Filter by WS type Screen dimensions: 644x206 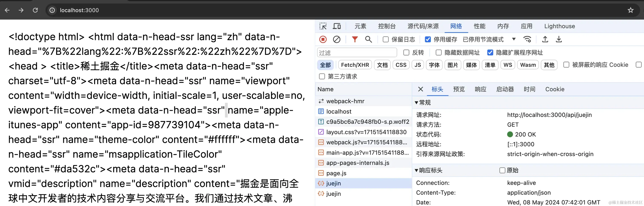point(508,65)
